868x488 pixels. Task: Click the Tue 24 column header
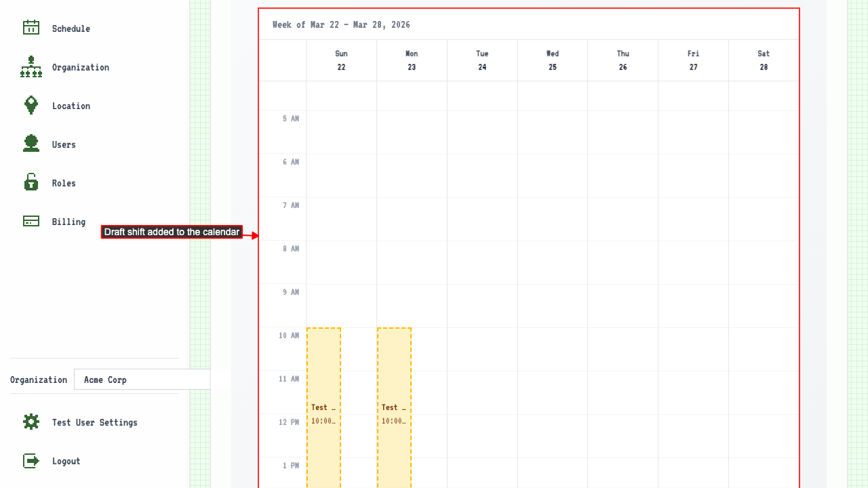[x=482, y=60]
